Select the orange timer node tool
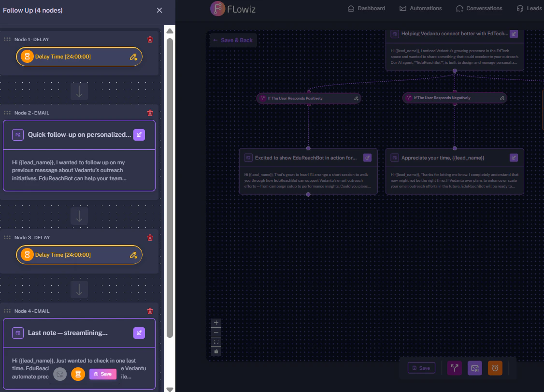Viewport: 544px width, 392px height. coord(495,368)
